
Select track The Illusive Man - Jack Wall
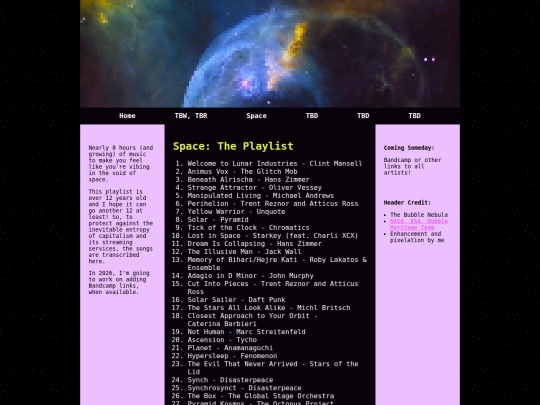pos(244,252)
